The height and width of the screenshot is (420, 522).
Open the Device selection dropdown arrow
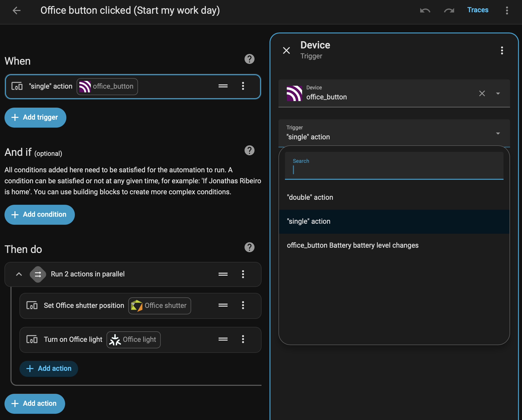click(x=498, y=93)
